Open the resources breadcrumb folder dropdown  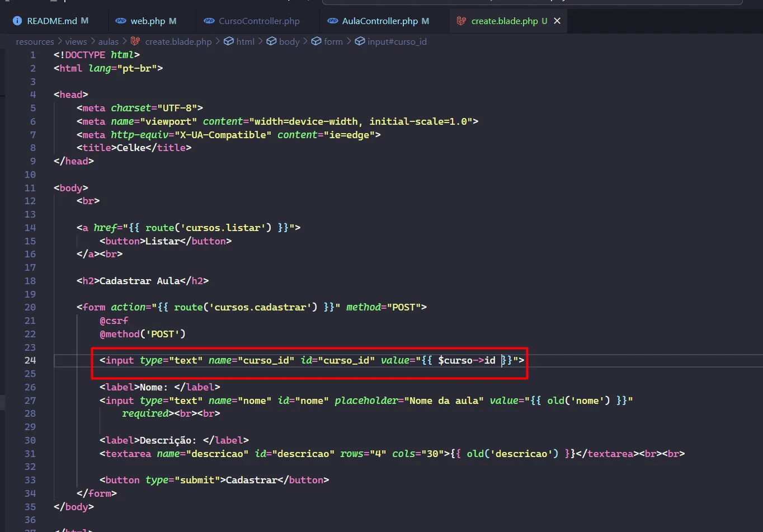pos(35,41)
